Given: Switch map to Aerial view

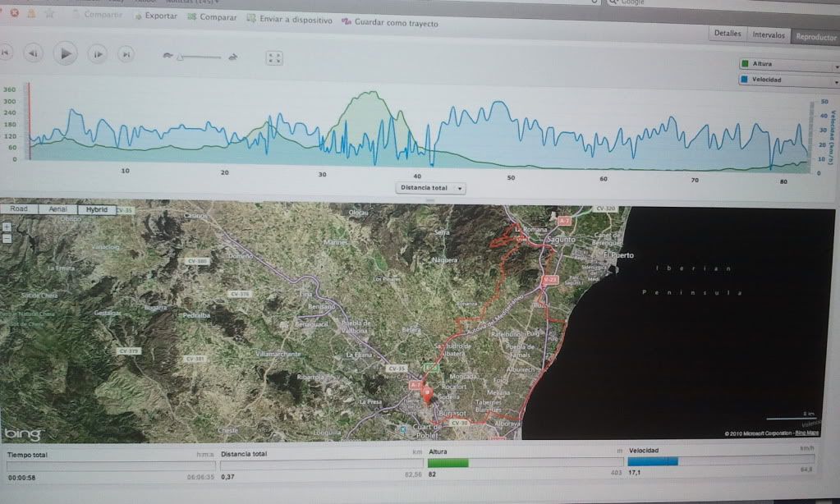Looking at the screenshot, I should (x=57, y=209).
